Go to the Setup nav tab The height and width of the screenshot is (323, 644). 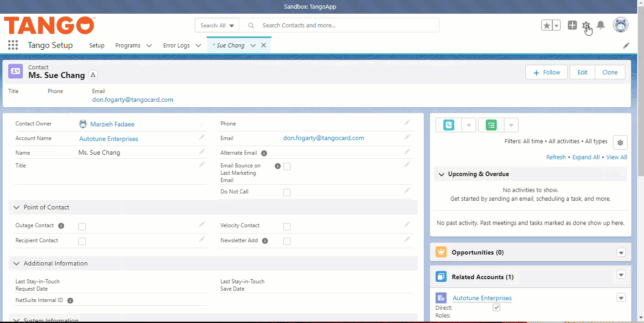click(x=97, y=46)
